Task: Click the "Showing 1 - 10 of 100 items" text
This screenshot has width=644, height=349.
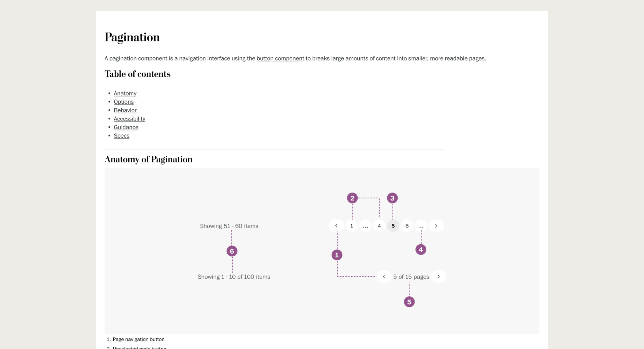Action: [x=234, y=277]
